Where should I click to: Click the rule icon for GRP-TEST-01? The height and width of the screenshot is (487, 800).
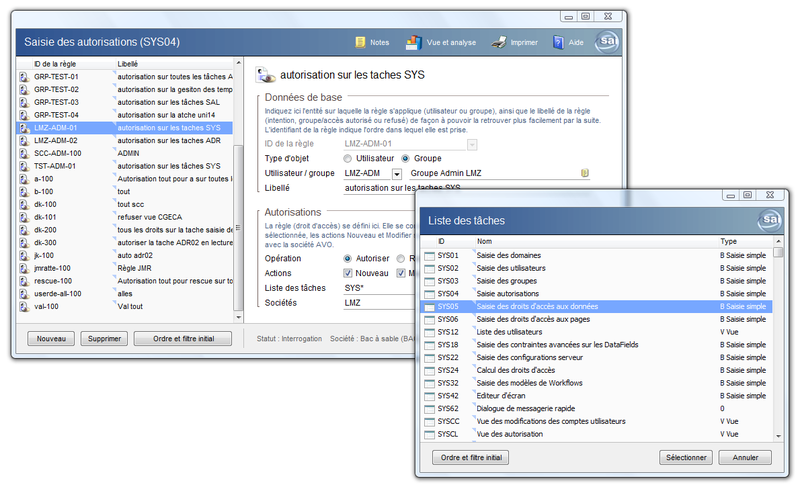coord(23,76)
